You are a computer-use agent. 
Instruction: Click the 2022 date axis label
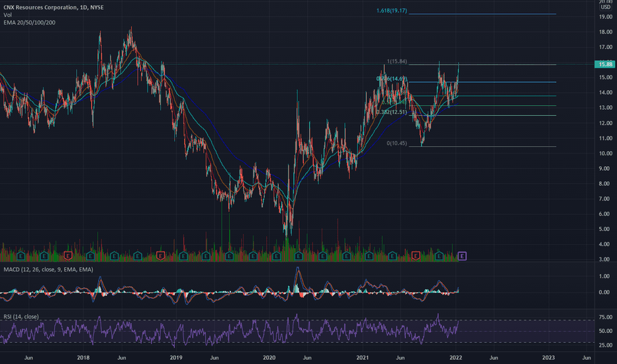coord(455,357)
